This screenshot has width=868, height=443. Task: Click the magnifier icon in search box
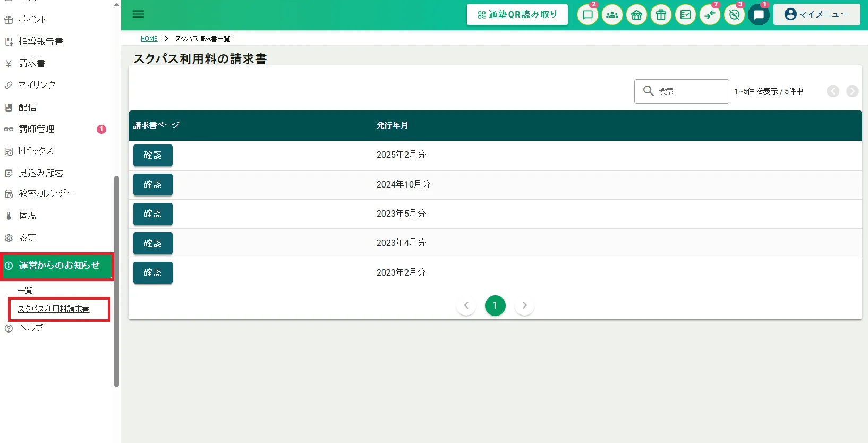click(648, 91)
